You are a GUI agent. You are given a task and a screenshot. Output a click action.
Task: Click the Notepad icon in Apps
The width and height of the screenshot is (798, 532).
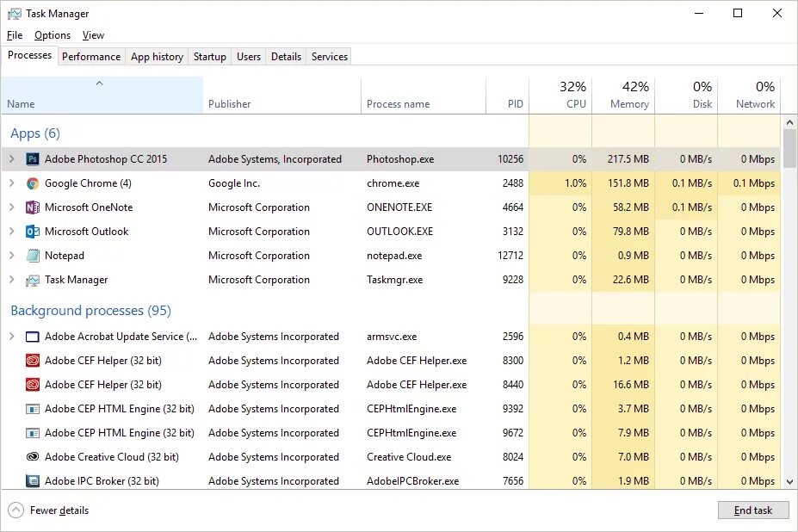tap(33, 256)
